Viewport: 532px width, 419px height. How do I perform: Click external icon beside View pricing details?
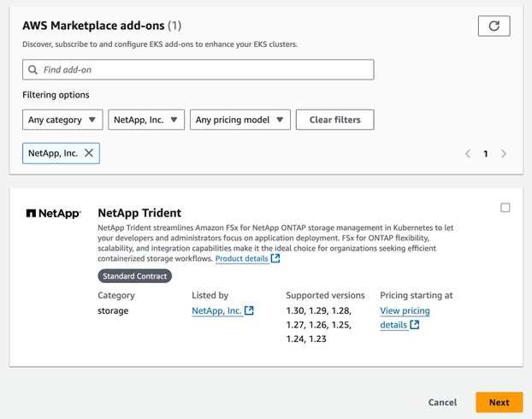415,325
